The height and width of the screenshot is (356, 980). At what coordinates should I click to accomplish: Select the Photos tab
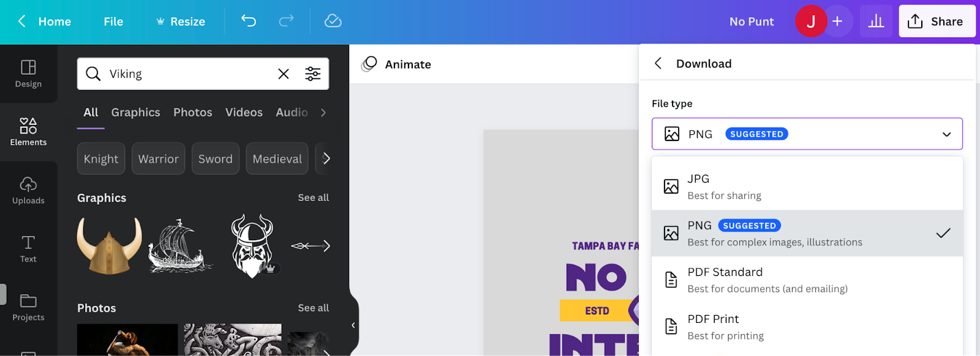[x=192, y=112]
